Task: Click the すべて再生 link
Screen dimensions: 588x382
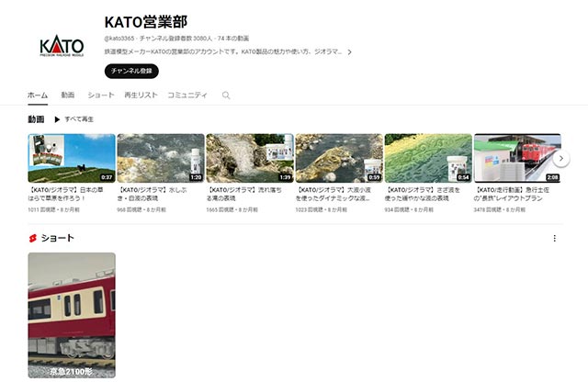Action: 79,119
